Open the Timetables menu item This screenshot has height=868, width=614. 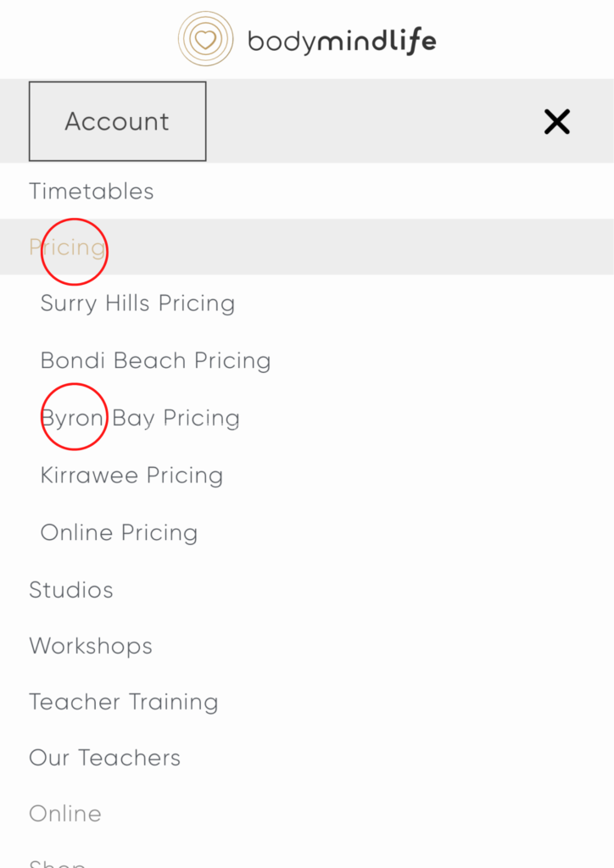(92, 192)
